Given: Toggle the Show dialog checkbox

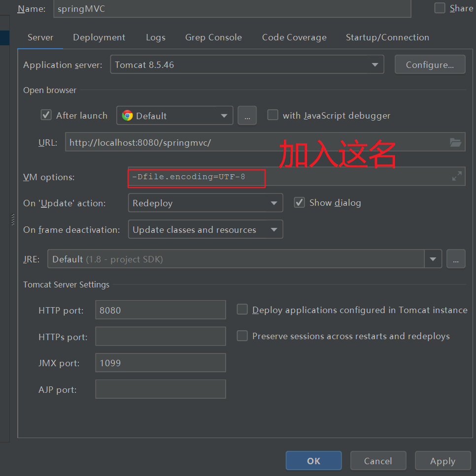Looking at the screenshot, I should pos(300,202).
